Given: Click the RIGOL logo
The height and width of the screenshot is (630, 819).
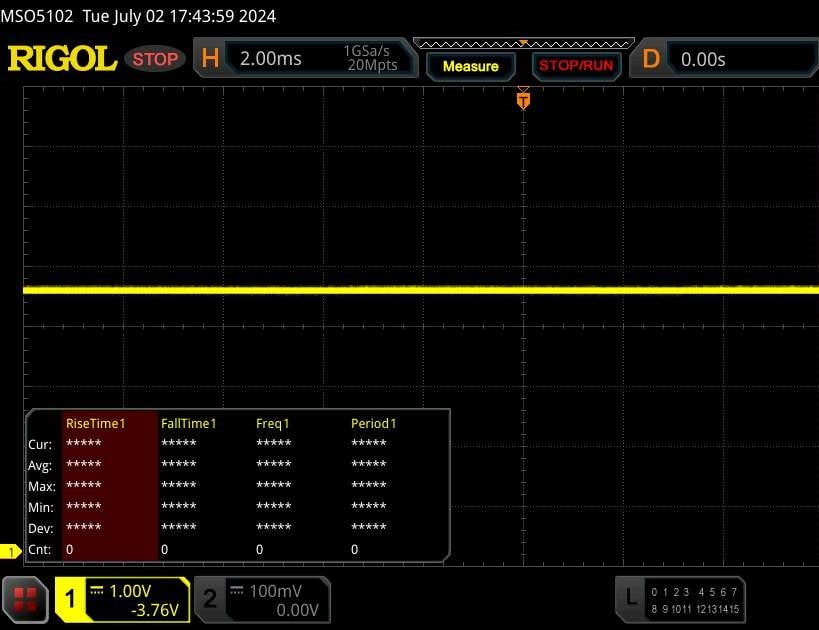Looking at the screenshot, I should coord(62,59).
